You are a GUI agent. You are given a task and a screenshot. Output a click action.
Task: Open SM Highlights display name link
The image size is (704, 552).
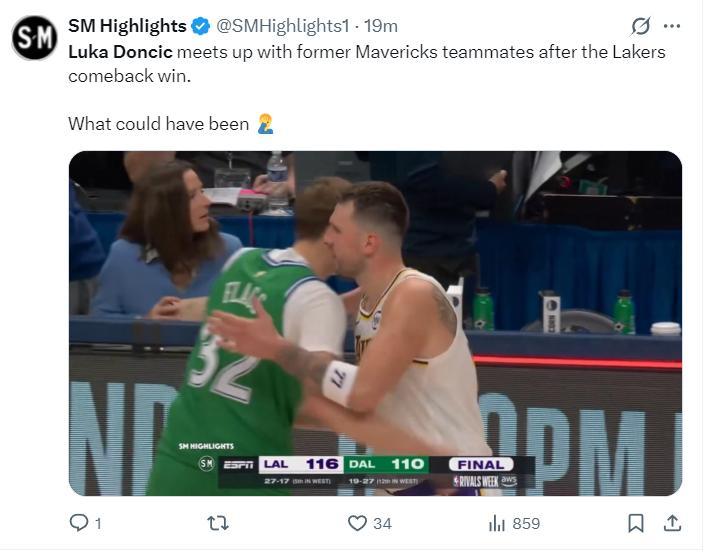coord(127,26)
